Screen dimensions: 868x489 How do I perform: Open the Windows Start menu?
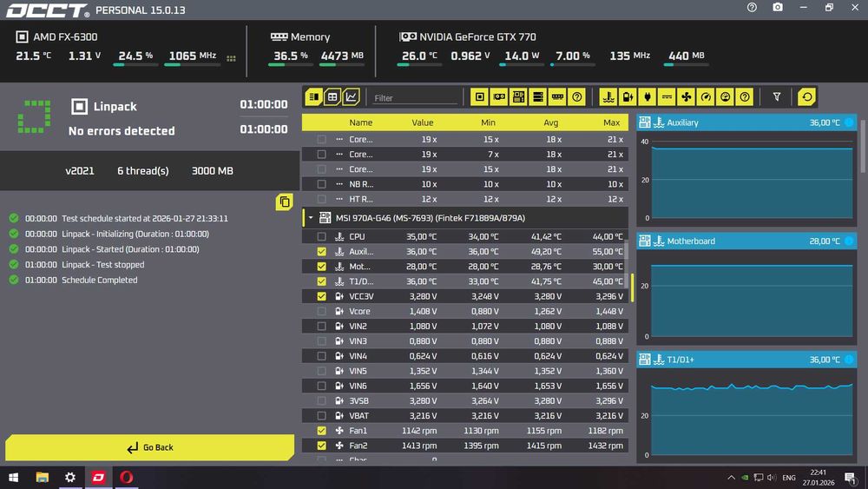13,478
